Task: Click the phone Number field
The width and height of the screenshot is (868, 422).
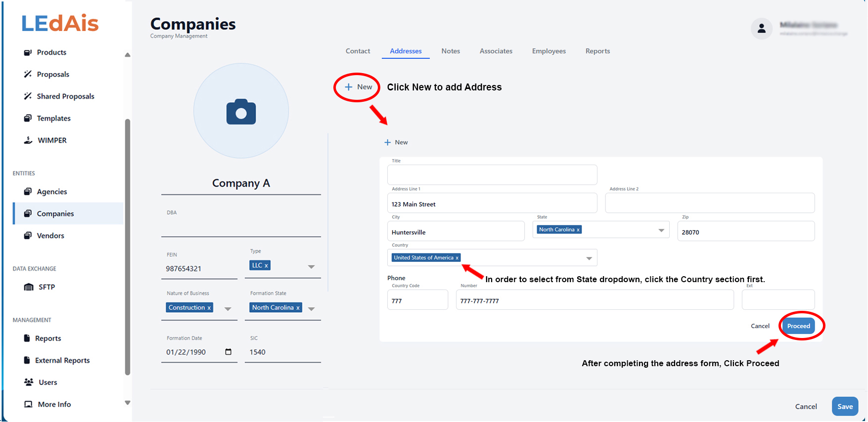Action: click(594, 300)
